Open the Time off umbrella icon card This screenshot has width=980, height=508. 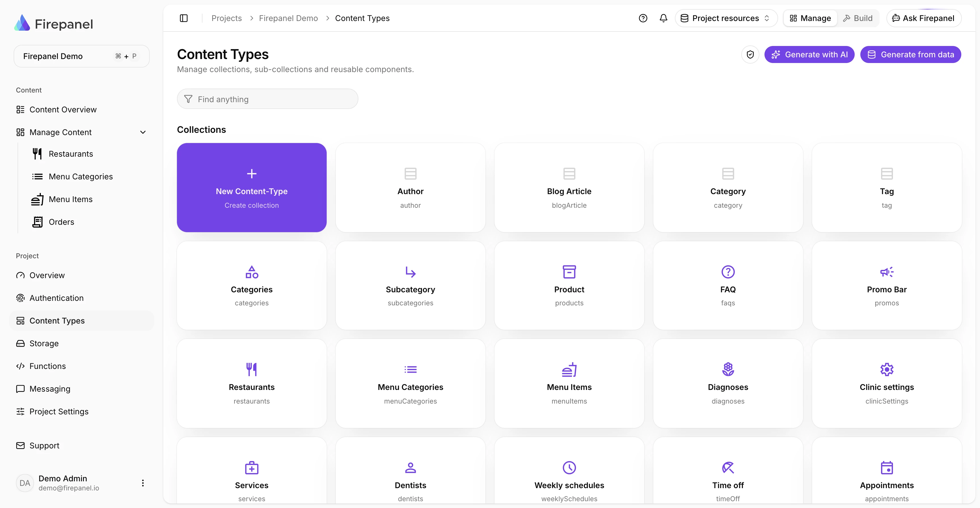pyautogui.click(x=728, y=468)
